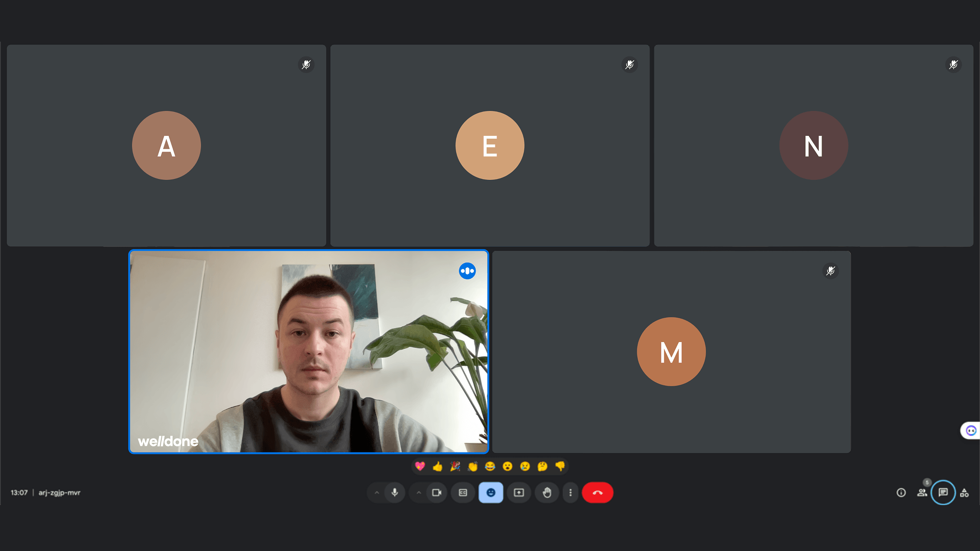Select participant M's video tile

click(x=671, y=352)
